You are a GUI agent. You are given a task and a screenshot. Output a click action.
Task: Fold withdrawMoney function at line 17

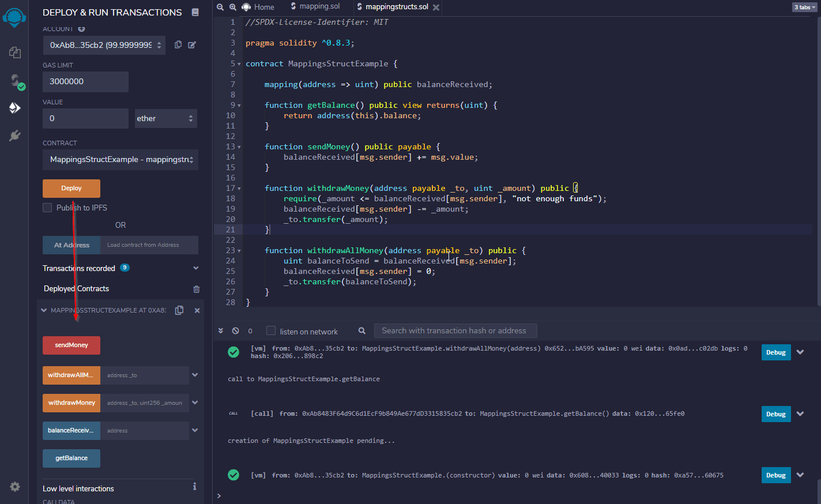pyautogui.click(x=239, y=189)
